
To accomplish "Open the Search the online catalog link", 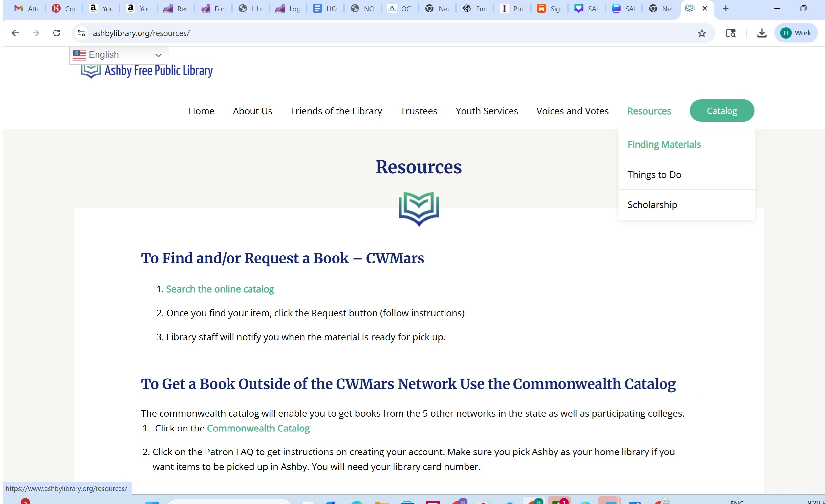I will [x=220, y=289].
